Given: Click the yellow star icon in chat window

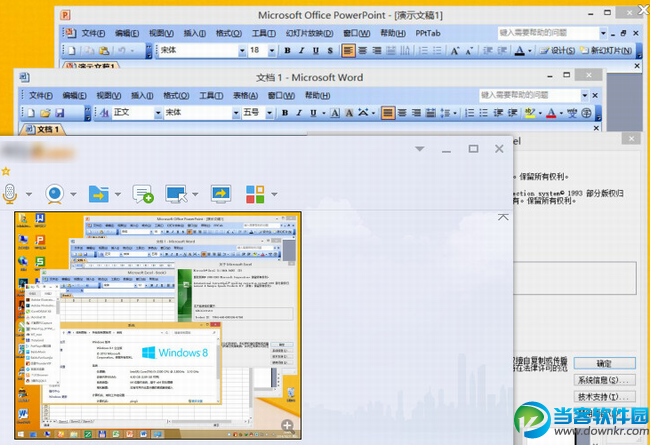Looking at the screenshot, I should (x=6, y=171).
